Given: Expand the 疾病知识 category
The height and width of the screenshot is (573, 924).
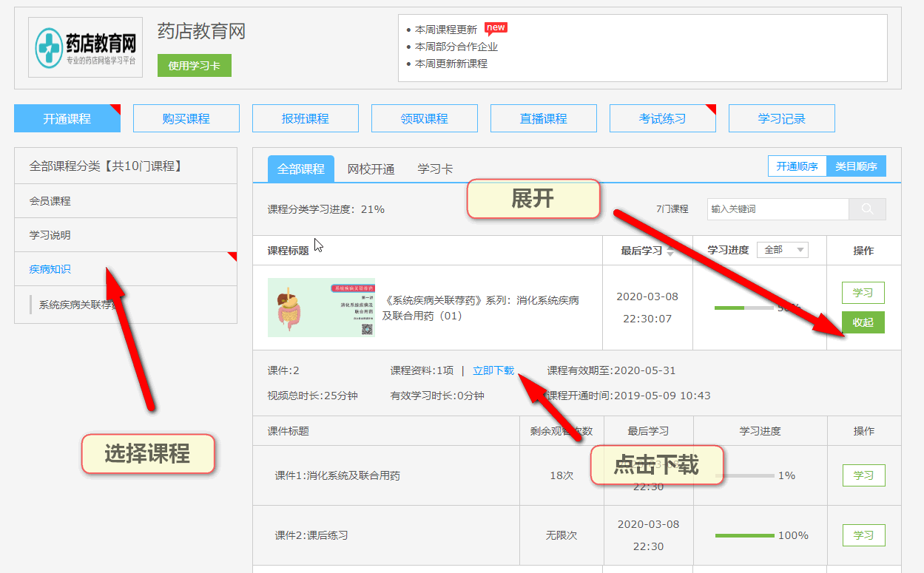Looking at the screenshot, I should [x=50, y=269].
